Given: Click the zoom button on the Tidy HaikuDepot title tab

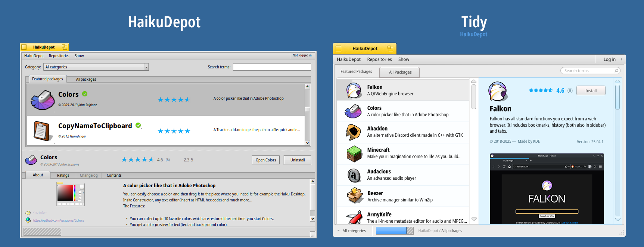Looking at the screenshot, I should click(390, 48).
